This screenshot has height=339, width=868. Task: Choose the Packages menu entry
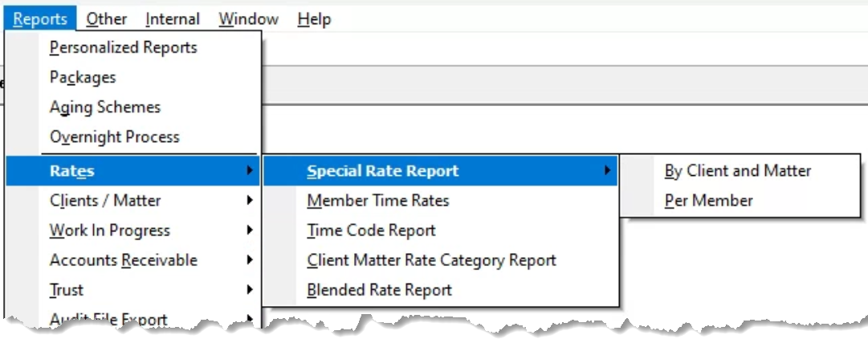point(132,77)
